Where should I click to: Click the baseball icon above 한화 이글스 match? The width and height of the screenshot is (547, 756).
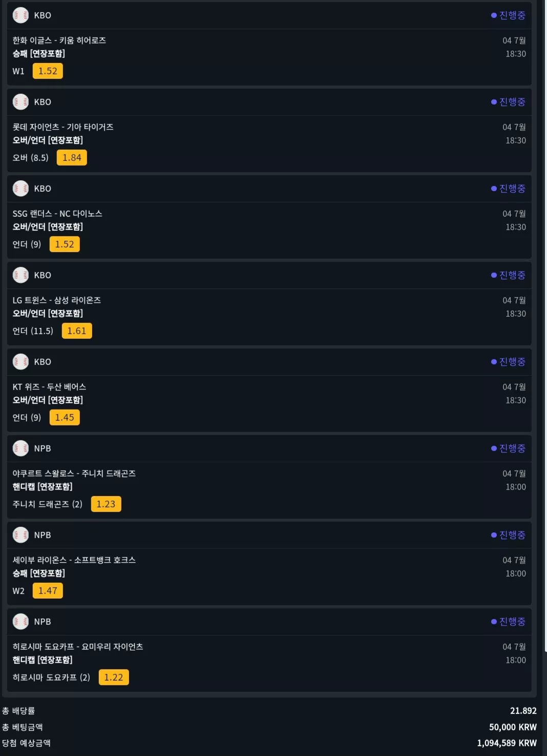point(20,15)
